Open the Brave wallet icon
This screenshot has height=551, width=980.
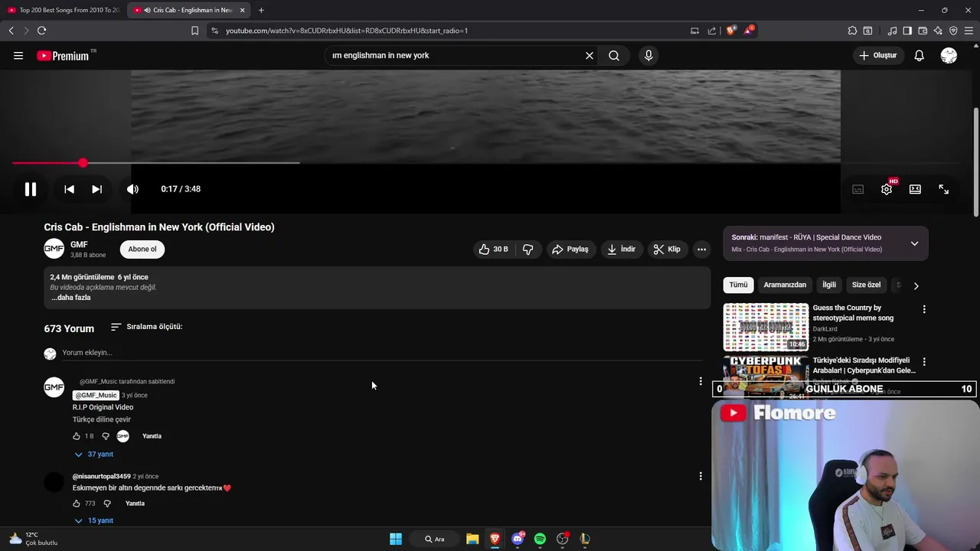(923, 31)
